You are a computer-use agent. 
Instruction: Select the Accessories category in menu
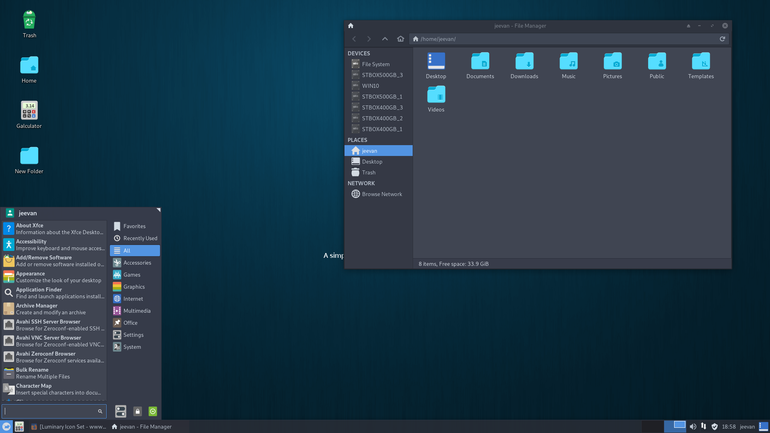pos(135,263)
